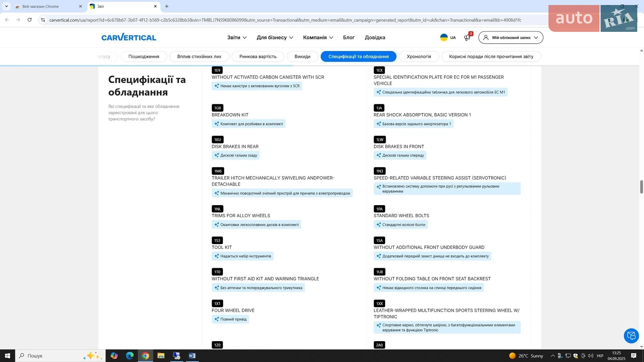This screenshot has width=644, height=362.
Task: Expand the Для бізнесу dropdown
Action: pos(275,38)
